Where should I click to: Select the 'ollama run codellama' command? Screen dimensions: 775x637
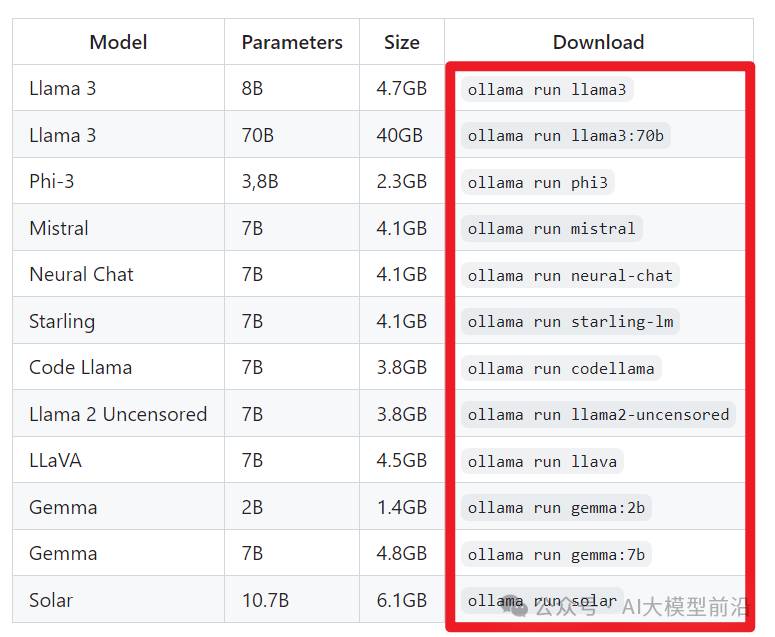[560, 368]
